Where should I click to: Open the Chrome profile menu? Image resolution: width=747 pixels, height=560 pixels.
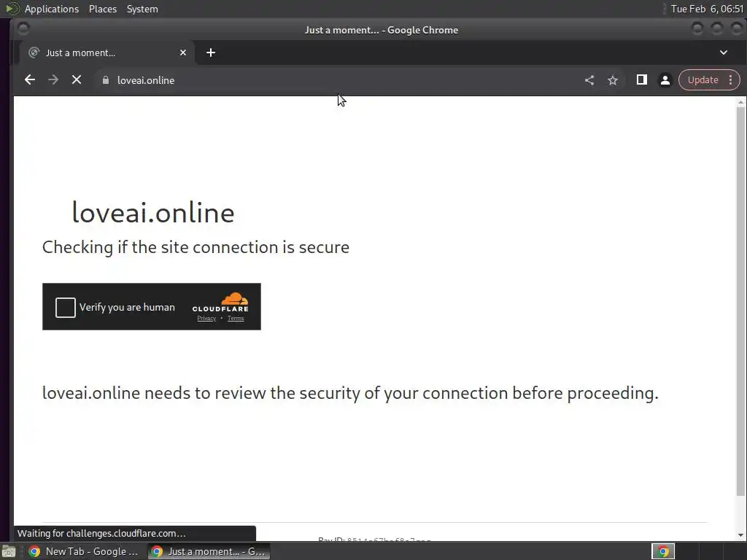click(665, 80)
